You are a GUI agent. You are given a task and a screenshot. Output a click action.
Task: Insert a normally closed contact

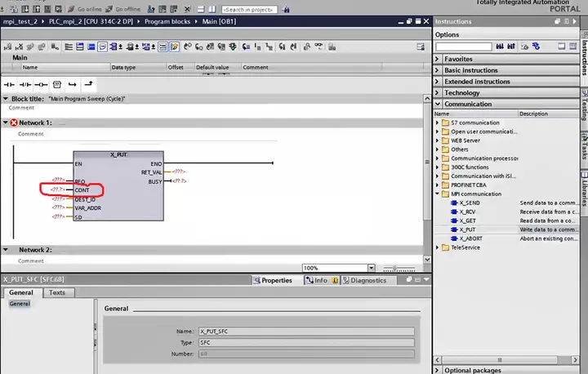coord(25,85)
